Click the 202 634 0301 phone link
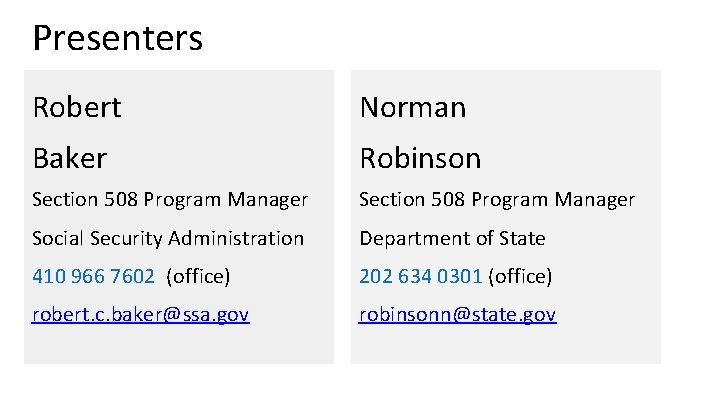Screen dimensions: 720x405 421,275
